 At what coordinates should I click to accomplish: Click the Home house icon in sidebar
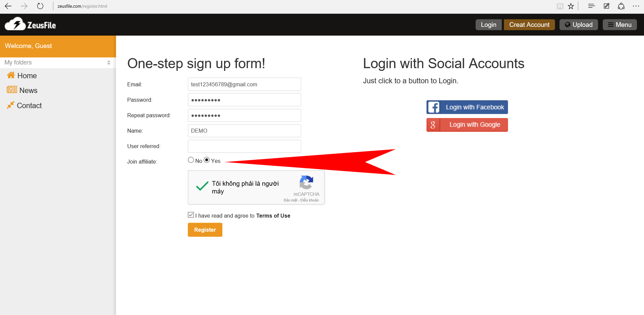coord(11,75)
